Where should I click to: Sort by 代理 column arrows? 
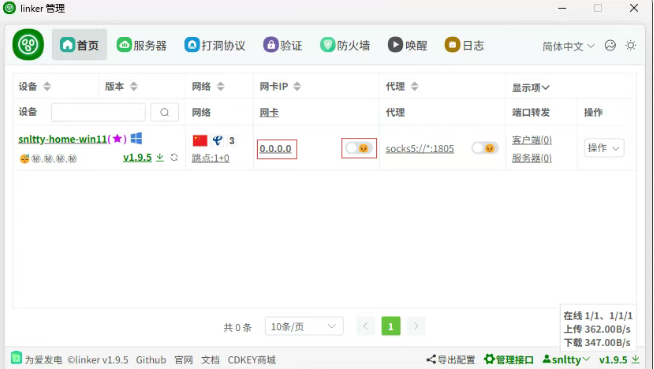[414, 86]
